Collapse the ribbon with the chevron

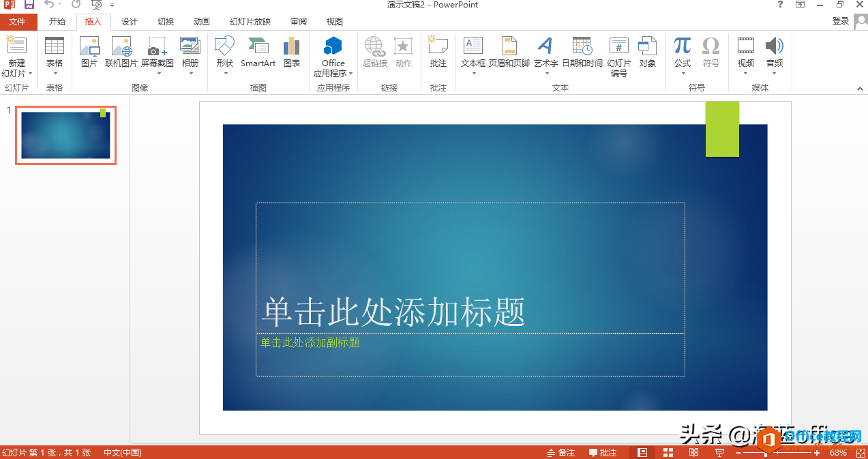point(859,88)
